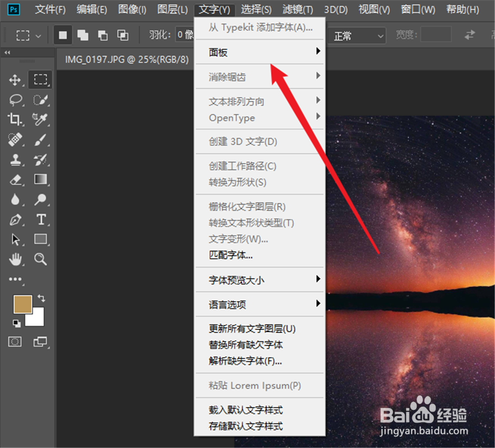
Task: Choose 匹配字体... from the menu
Action: point(260,255)
